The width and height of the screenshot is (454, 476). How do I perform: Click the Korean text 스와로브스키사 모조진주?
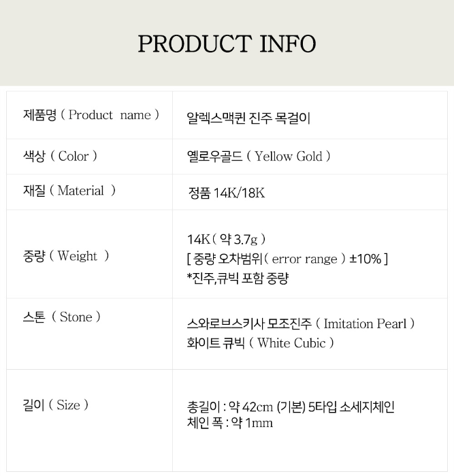click(249, 324)
